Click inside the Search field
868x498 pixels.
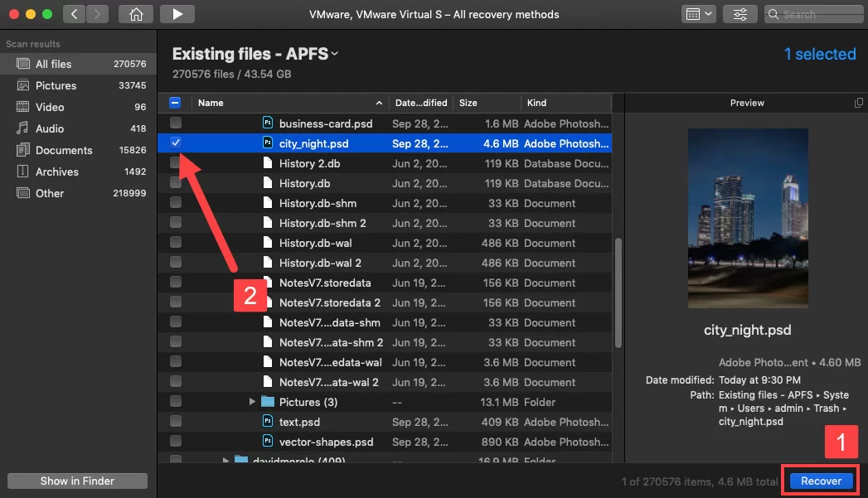[813, 13]
